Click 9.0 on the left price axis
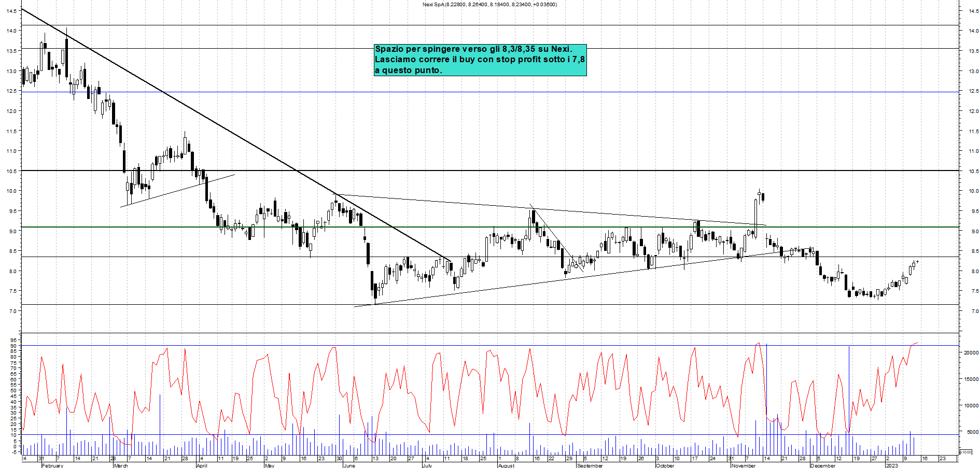The height and width of the screenshot is (468, 980). pos(12,231)
